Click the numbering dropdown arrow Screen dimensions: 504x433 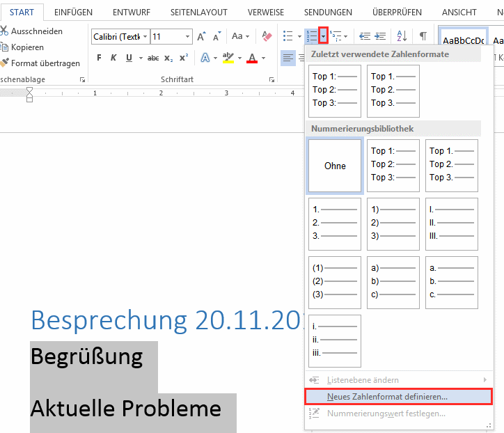pyautogui.click(x=324, y=36)
